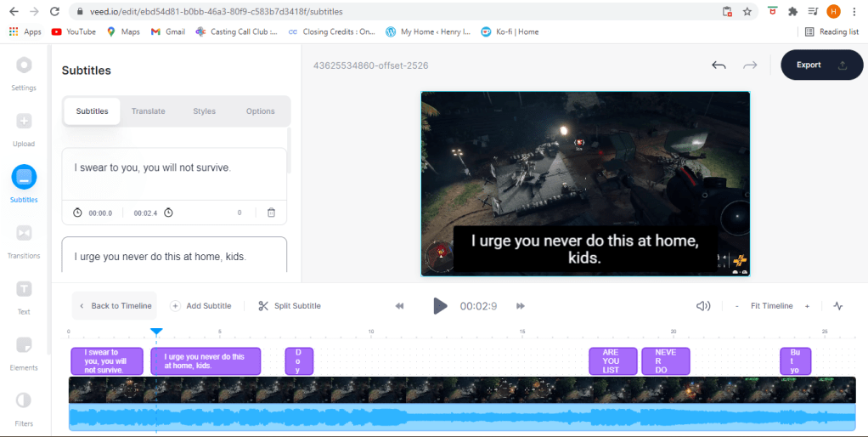Toggle the waveform icon beside Fit Timeline
The height and width of the screenshot is (437, 868).
[x=838, y=306]
